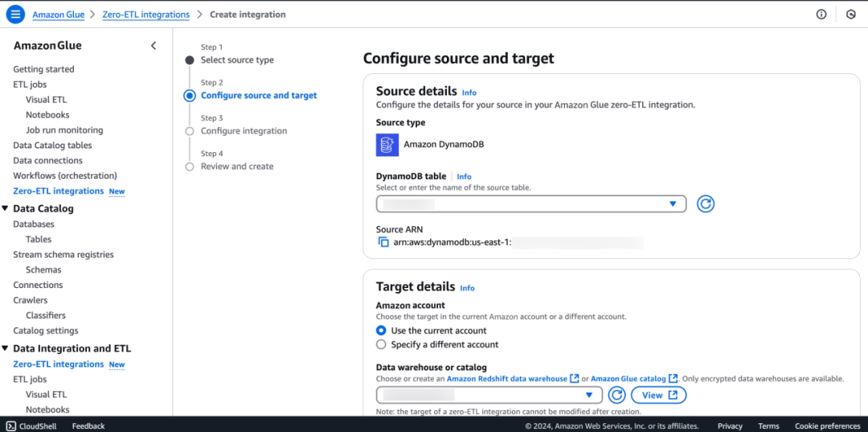Image resolution: width=868 pixels, height=432 pixels.
Task: Open Info link next to Target details
Action: 467,288
